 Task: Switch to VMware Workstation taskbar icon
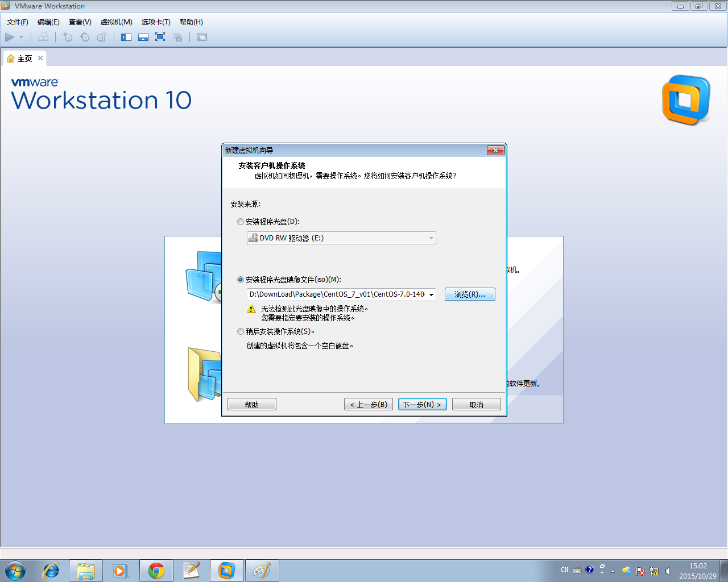(227, 571)
